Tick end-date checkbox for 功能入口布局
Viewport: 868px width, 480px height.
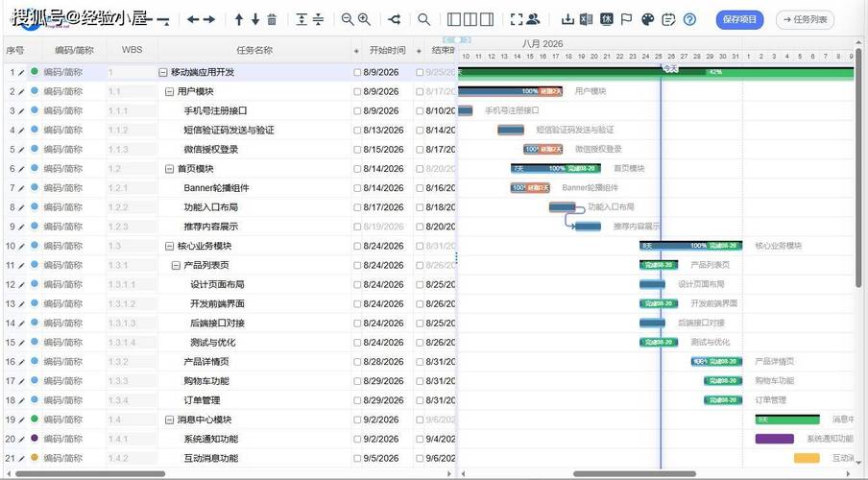[x=420, y=207]
